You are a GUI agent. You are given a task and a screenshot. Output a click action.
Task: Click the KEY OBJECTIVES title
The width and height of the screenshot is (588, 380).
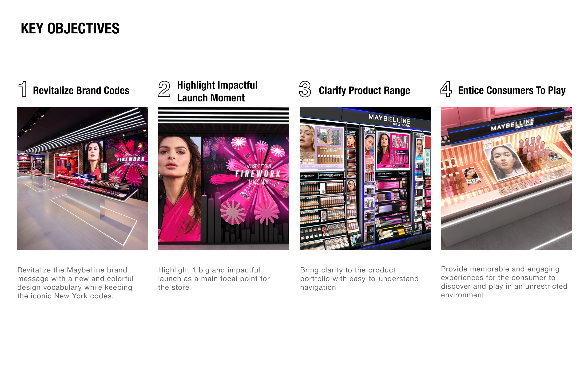tap(70, 29)
